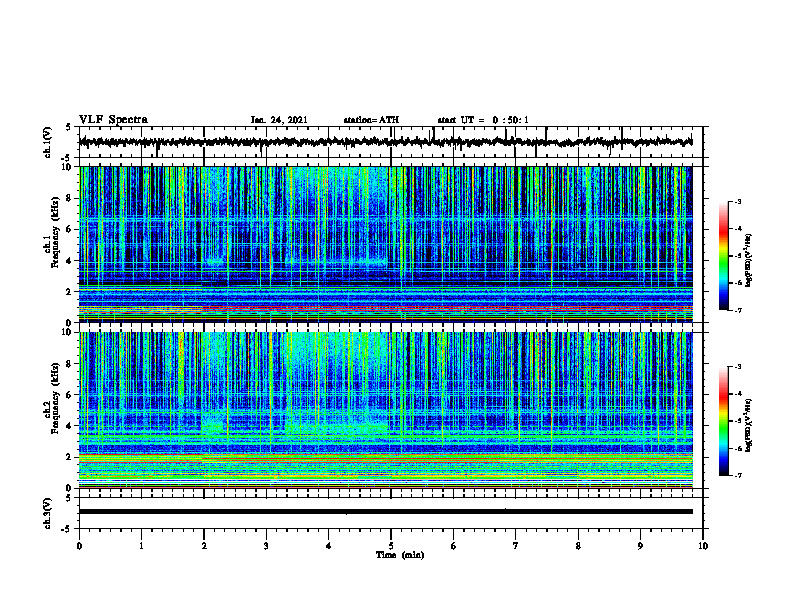Click inside the ch.2 spectrogram panel

(385, 410)
